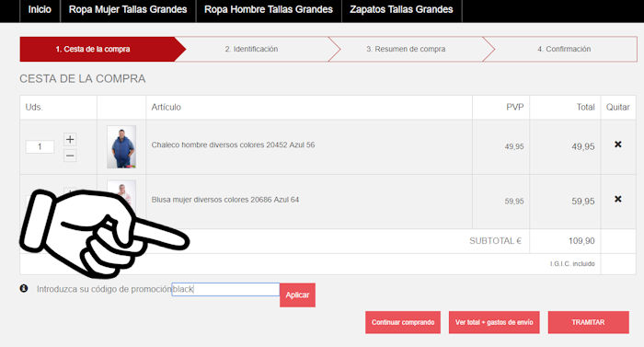Viewport: 644px width, 347px height.
Task: Click Ver total + gastos de envío
Action: (494, 322)
